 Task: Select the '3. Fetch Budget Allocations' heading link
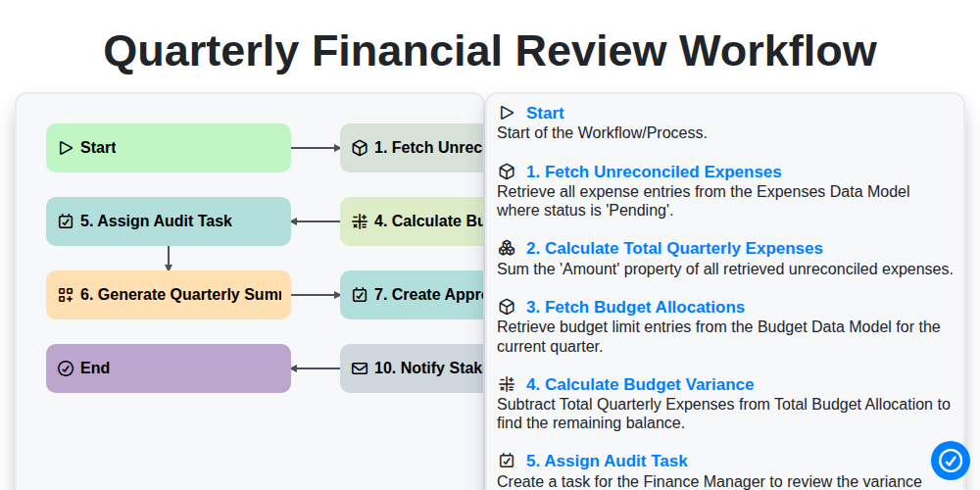pyautogui.click(x=636, y=307)
